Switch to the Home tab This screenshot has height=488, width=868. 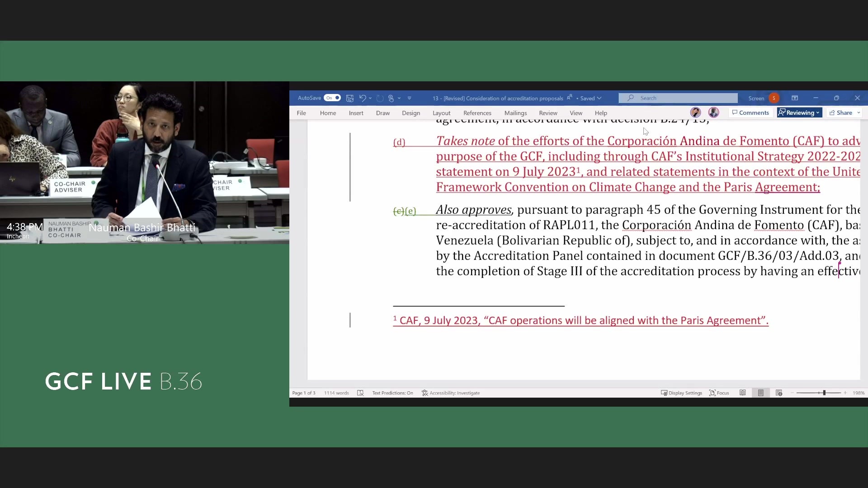pos(328,113)
